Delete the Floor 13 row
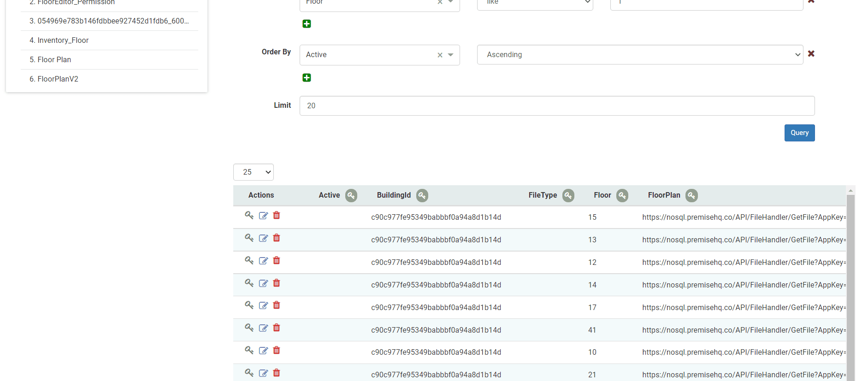The width and height of the screenshot is (868, 381). point(277,238)
